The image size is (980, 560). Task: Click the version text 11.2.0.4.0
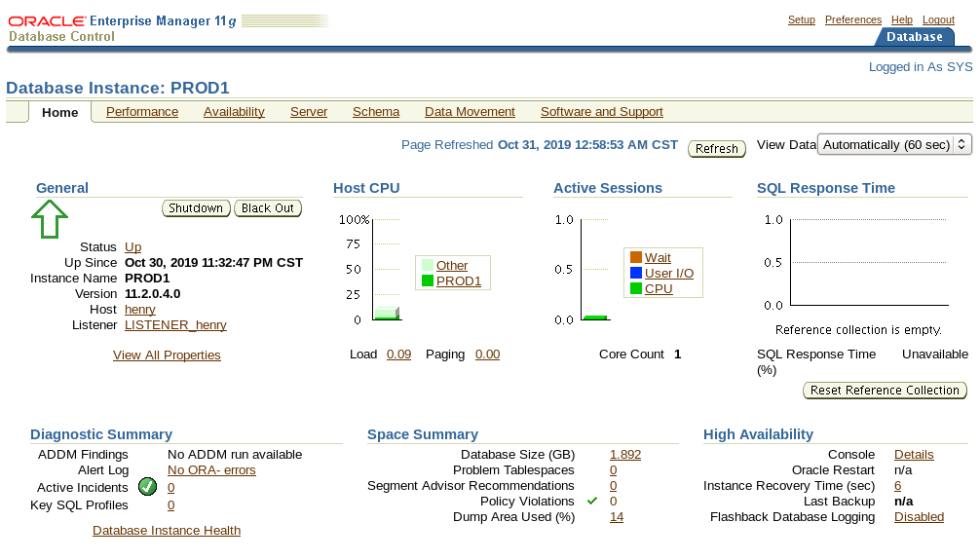point(153,294)
